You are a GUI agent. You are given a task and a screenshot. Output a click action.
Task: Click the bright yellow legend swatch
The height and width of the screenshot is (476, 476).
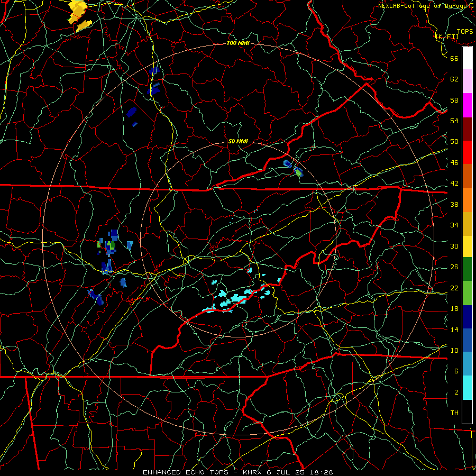click(467, 246)
